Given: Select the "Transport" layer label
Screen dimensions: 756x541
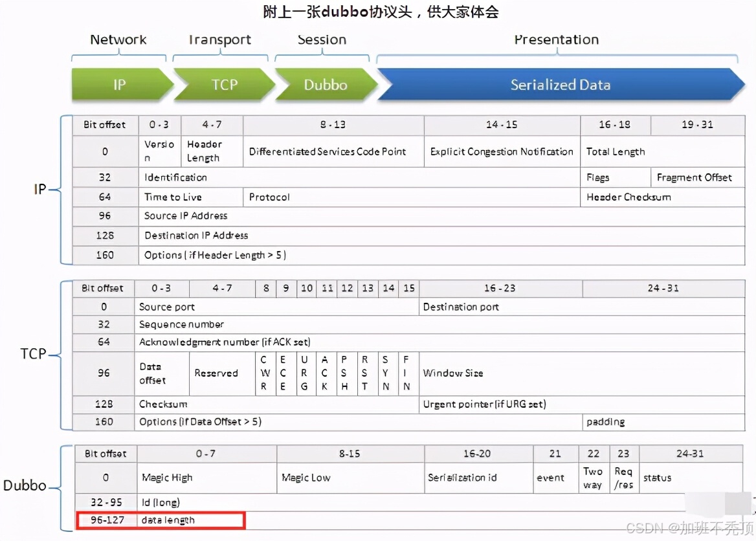Looking at the screenshot, I should click(x=220, y=39).
